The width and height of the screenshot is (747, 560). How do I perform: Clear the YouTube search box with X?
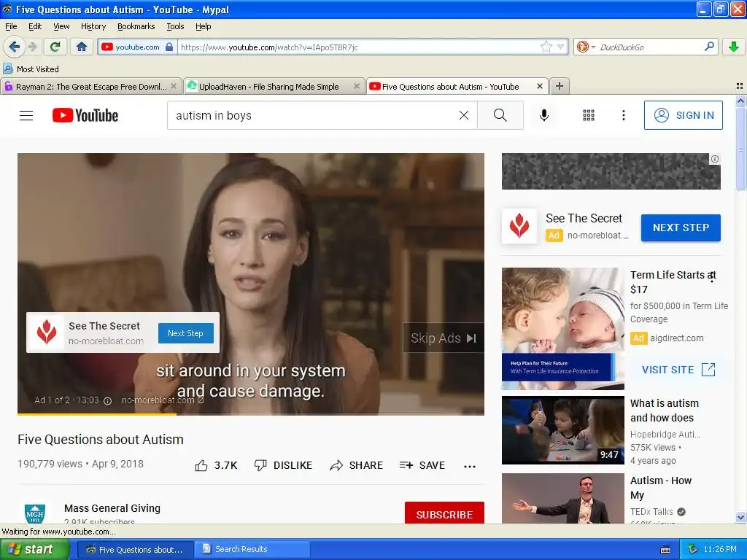pyautogui.click(x=463, y=115)
